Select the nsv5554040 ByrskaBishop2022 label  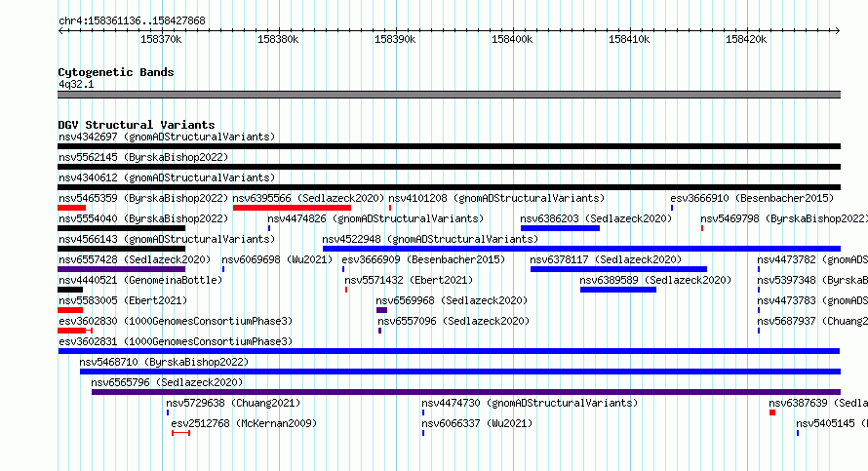click(143, 218)
